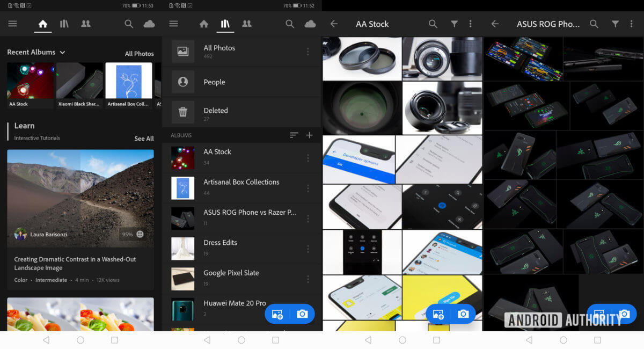Open the Developer options photo thumbnail
The image size is (644, 349).
[358, 159]
